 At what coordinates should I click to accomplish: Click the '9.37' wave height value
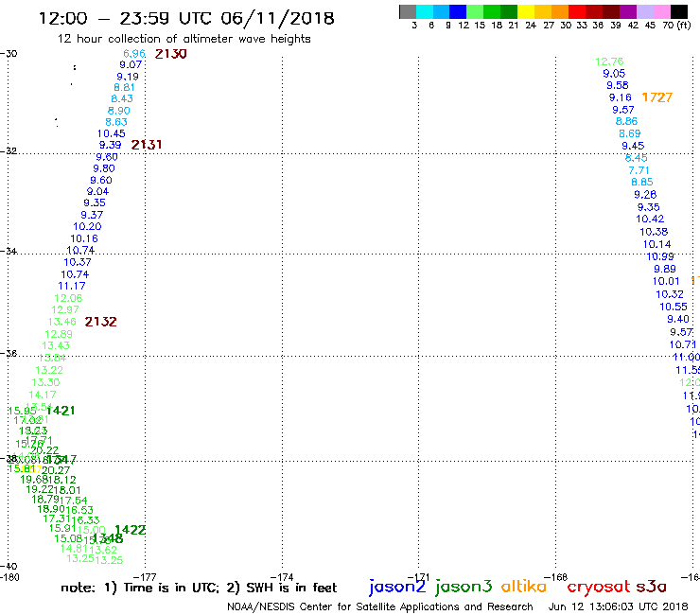point(92,215)
